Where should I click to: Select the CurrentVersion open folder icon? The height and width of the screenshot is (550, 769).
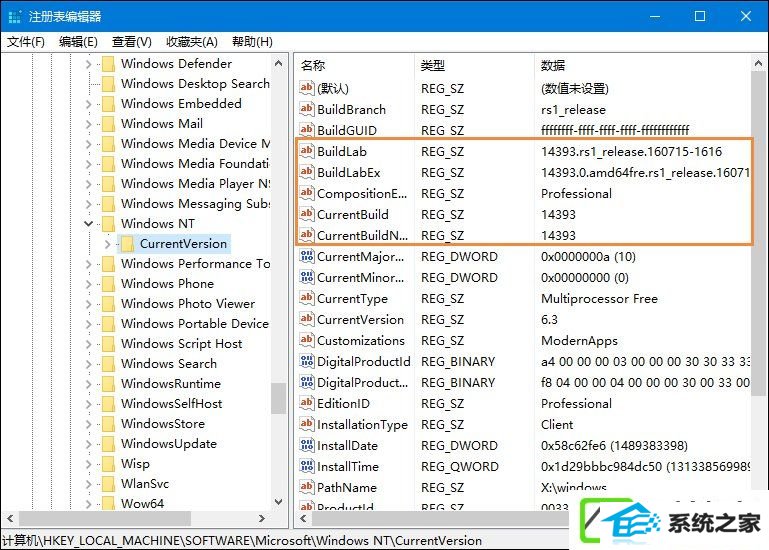point(128,244)
